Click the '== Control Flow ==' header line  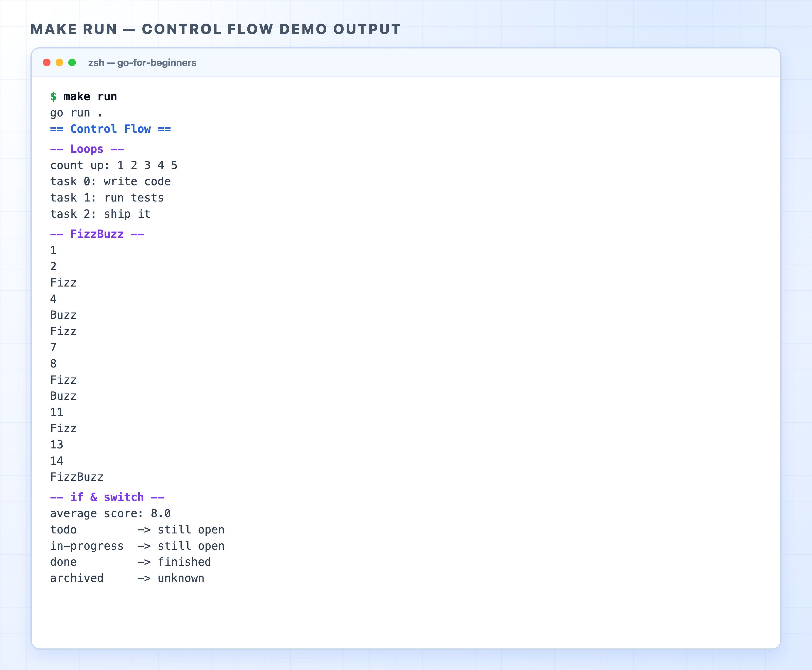point(110,129)
